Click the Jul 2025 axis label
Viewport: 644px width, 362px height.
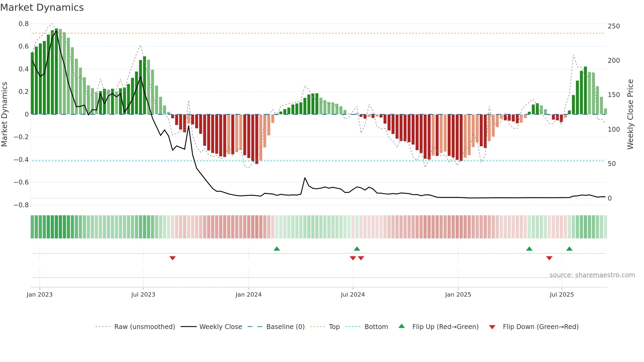coord(562,294)
